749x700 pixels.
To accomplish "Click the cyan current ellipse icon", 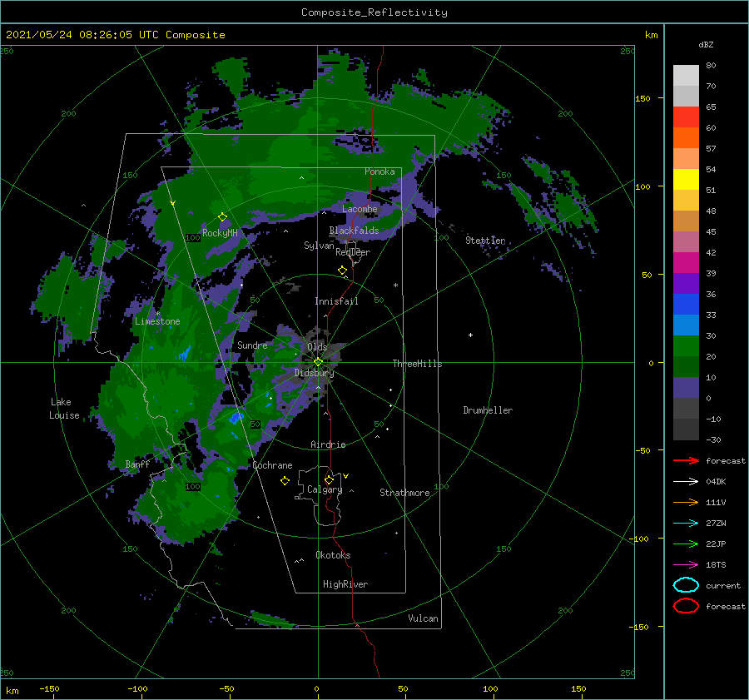I will point(686,585).
